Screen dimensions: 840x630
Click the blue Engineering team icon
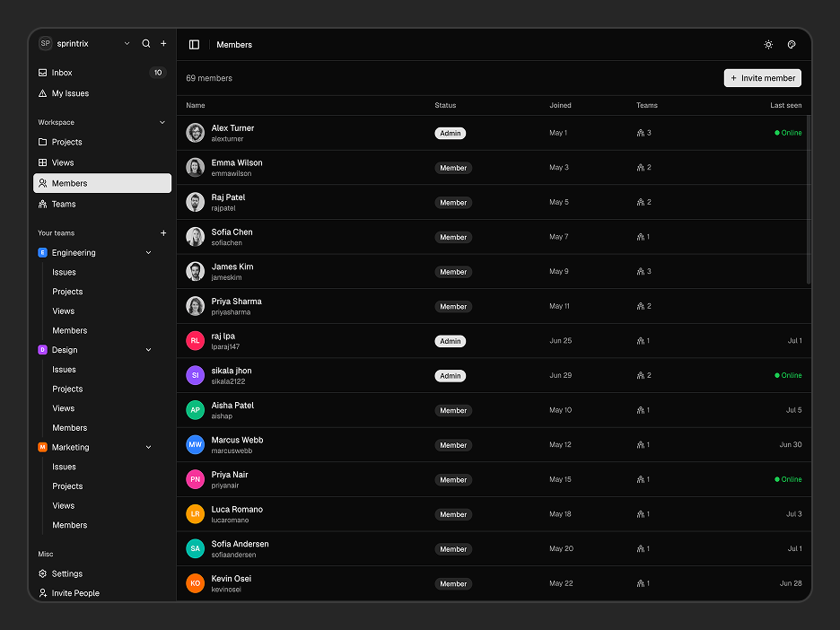[43, 253]
